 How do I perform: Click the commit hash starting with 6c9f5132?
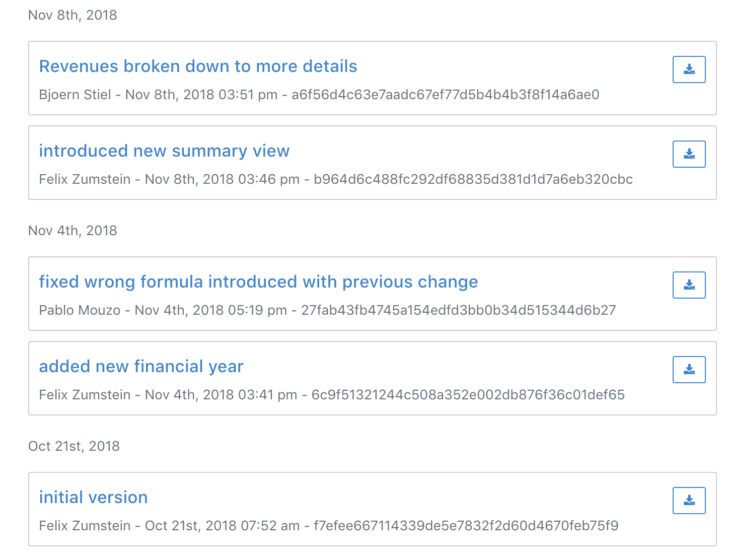tap(468, 395)
